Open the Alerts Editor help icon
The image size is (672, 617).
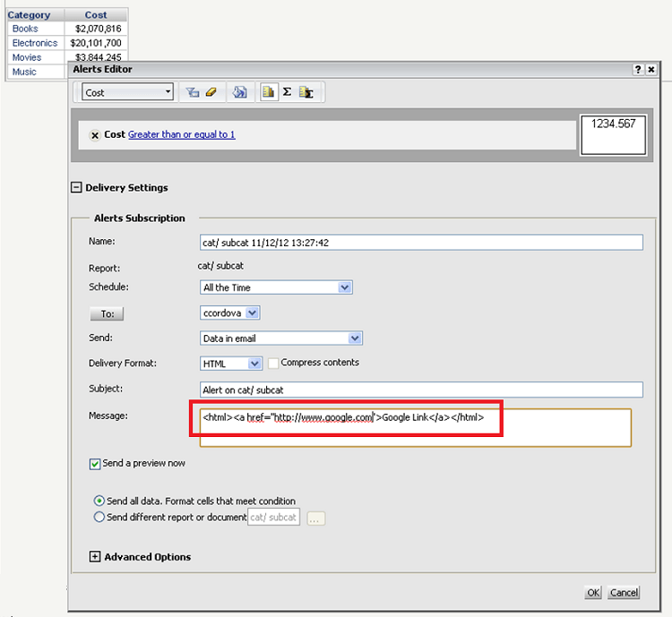637,70
